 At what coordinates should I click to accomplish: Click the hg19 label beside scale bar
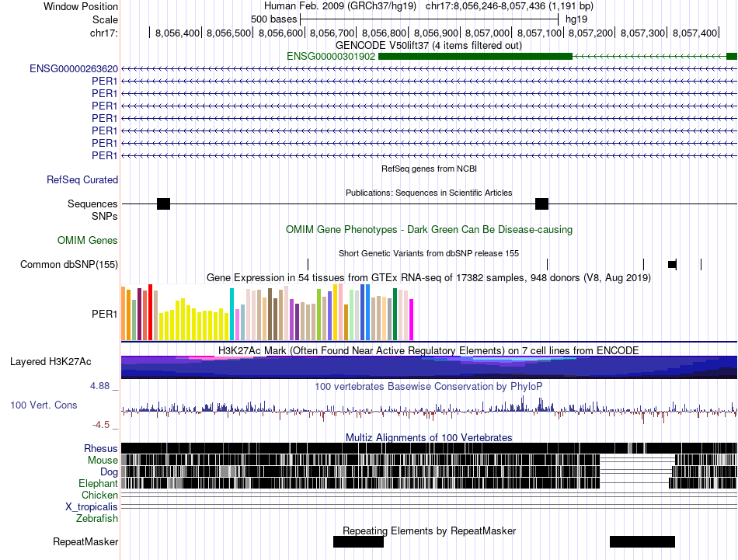click(576, 19)
